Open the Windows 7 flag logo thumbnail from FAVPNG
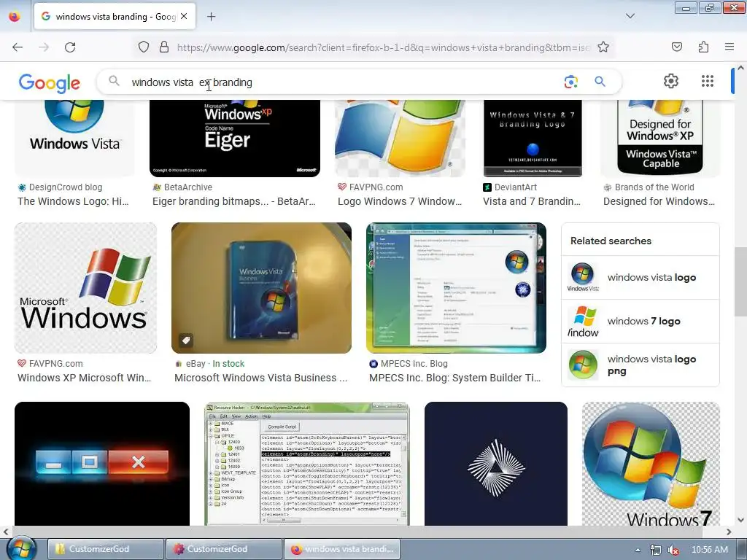The height and width of the screenshot is (560, 747). [x=400, y=138]
